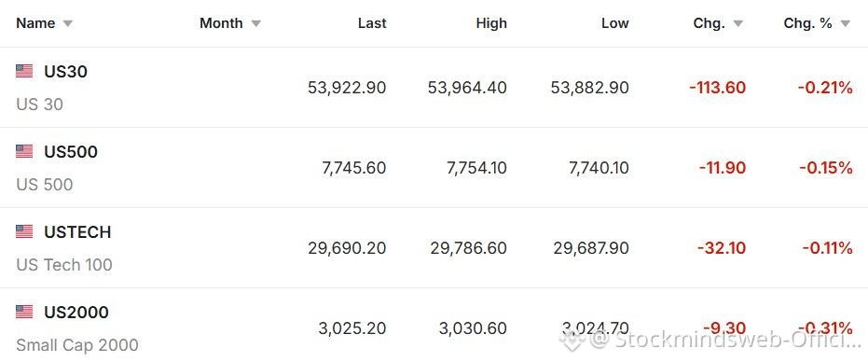Viewport: 868px width, 362px height.
Task: Select the Last column header
Action: click(372, 23)
